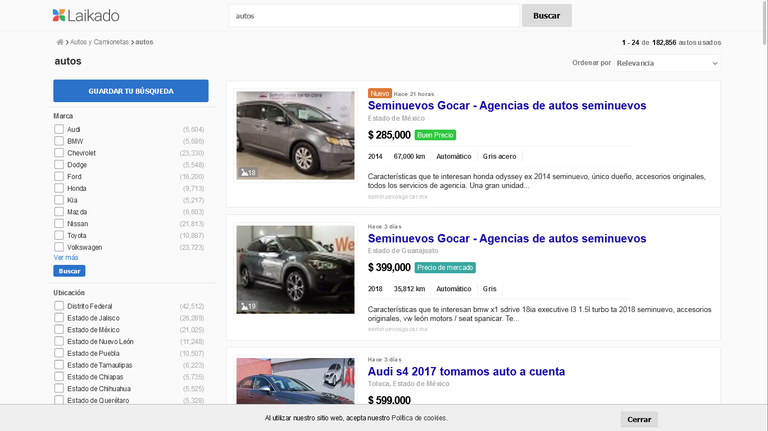768x431 pixels.
Task: Check the Kia brand filter
Action: (59, 200)
